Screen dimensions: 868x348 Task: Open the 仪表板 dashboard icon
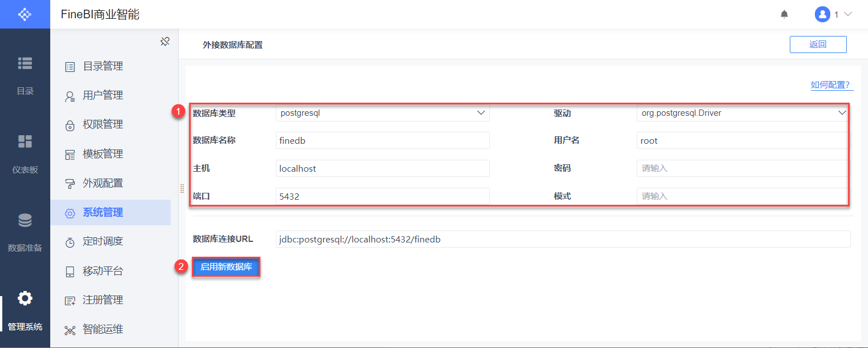click(x=25, y=141)
